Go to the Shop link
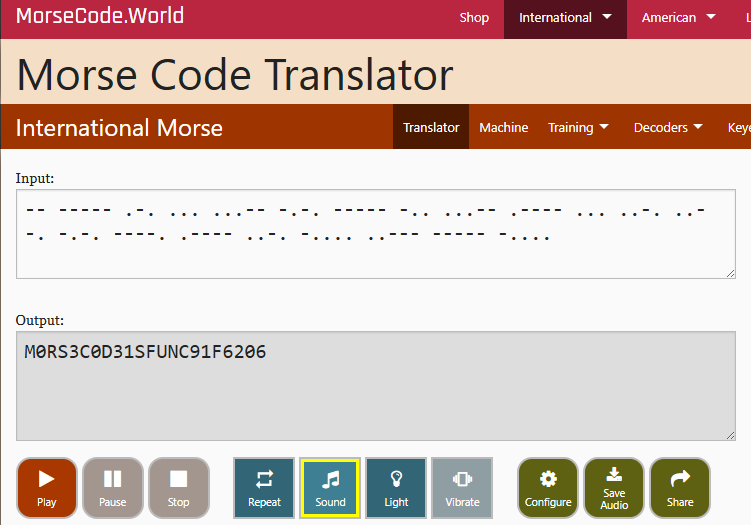The image size is (751, 525). [474, 18]
